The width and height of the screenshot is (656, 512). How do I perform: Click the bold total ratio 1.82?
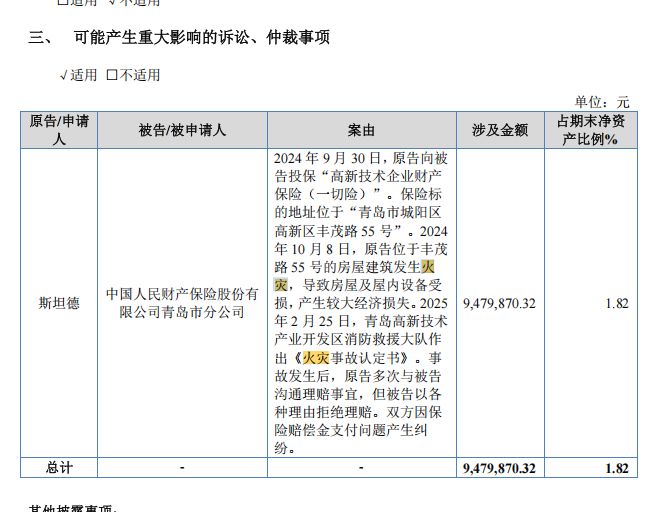(x=617, y=468)
